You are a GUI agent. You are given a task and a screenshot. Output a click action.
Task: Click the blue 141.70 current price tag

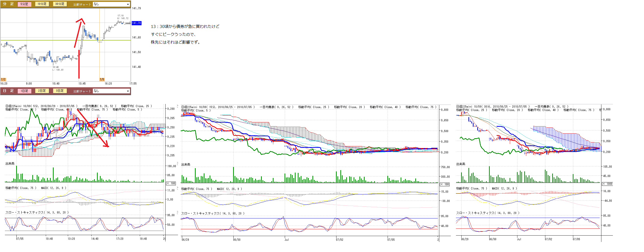coord(136,23)
